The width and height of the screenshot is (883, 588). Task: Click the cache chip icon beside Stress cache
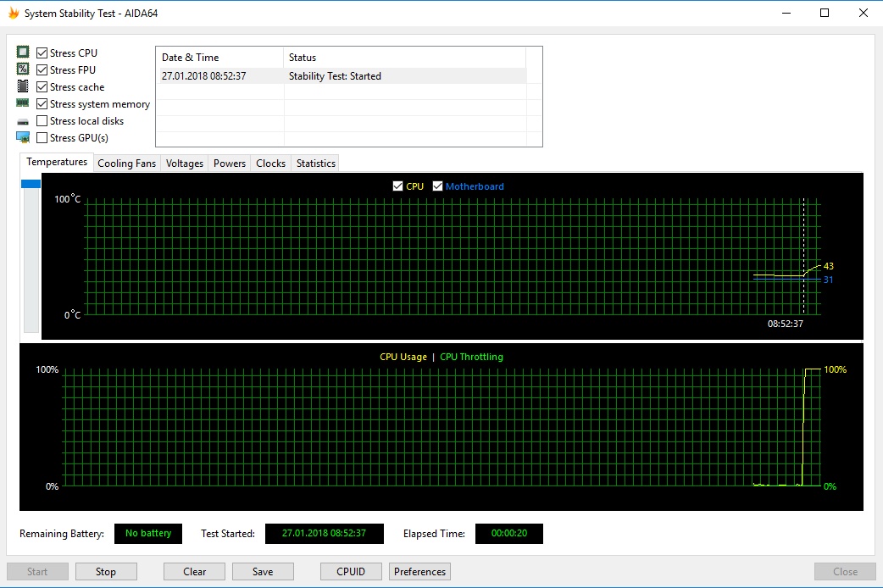(23, 86)
